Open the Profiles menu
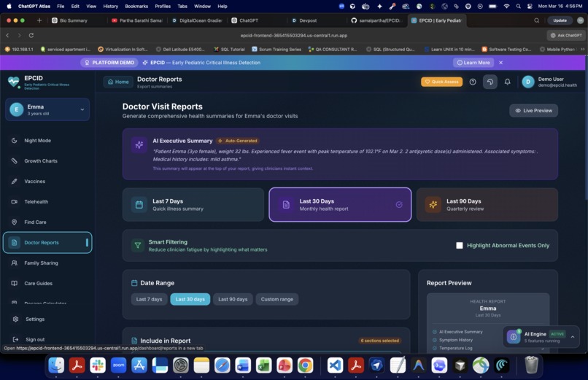This screenshot has width=588, height=380. [x=163, y=6]
